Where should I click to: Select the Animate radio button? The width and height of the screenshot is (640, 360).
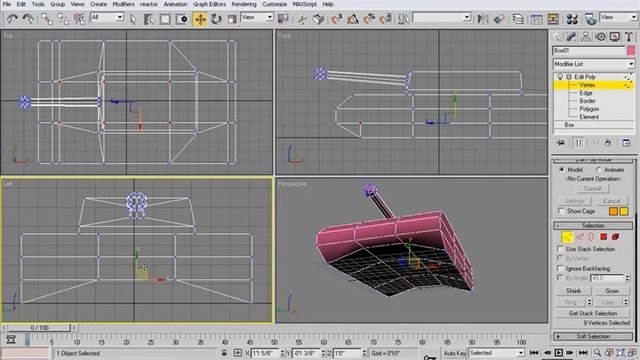(598, 169)
